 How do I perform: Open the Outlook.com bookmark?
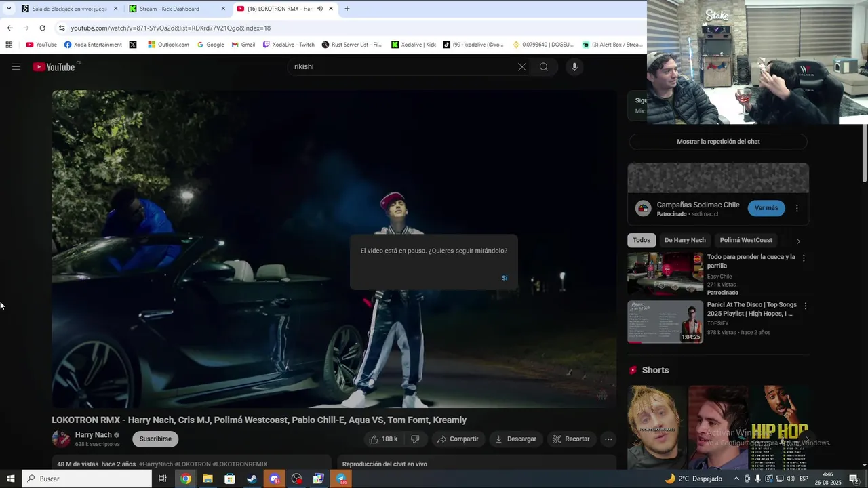pyautogui.click(x=168, y=45)
